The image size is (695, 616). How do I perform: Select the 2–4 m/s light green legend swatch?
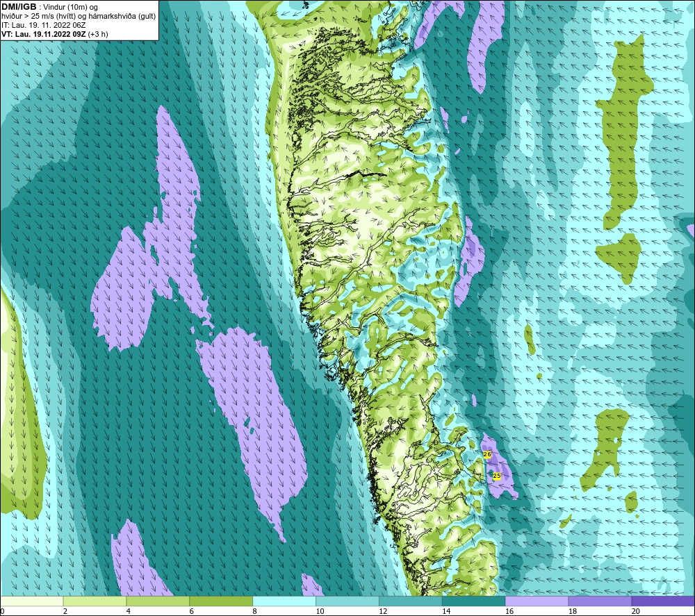tap(95, 601)
